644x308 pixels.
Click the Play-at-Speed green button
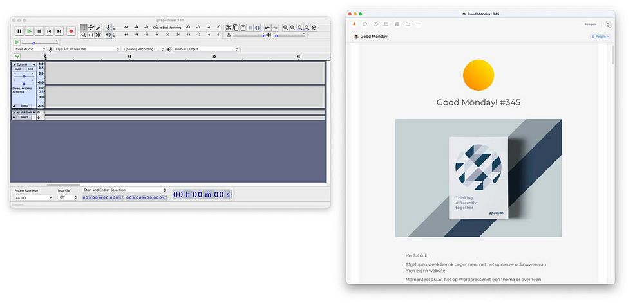(x=17, y=42)
